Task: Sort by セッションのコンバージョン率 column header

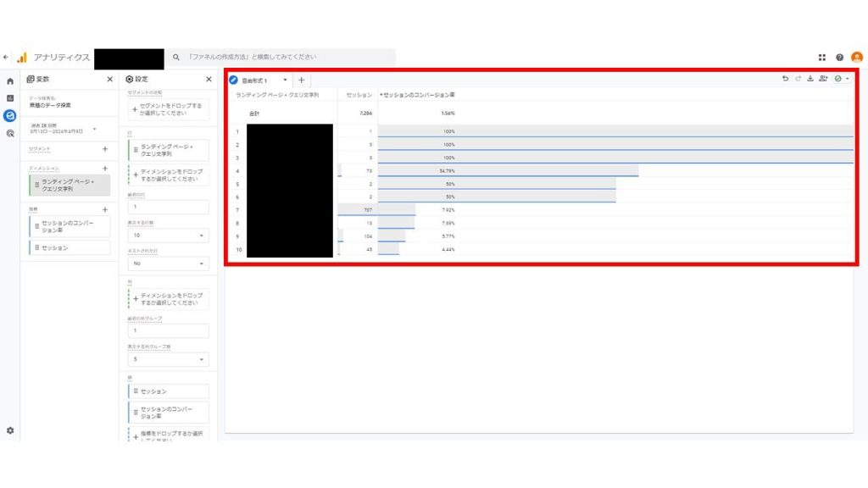Action: pyautogui.click(x=417, y=95)
